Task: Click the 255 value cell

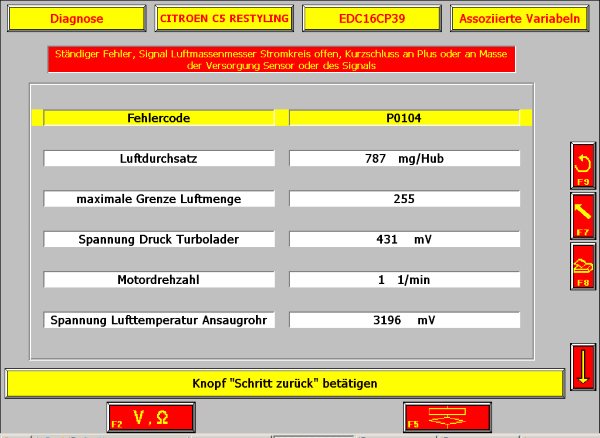Action: 404,199
